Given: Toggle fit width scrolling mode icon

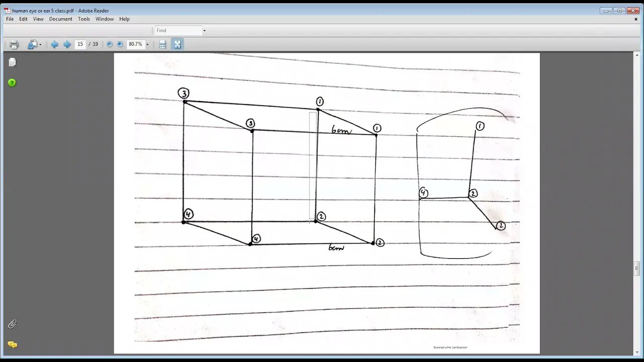Looking at the screenshot, I should coord(163,44).
